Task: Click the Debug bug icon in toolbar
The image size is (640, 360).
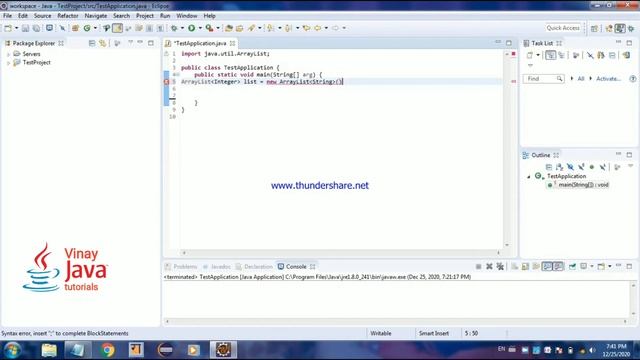Action: (174, 28)
